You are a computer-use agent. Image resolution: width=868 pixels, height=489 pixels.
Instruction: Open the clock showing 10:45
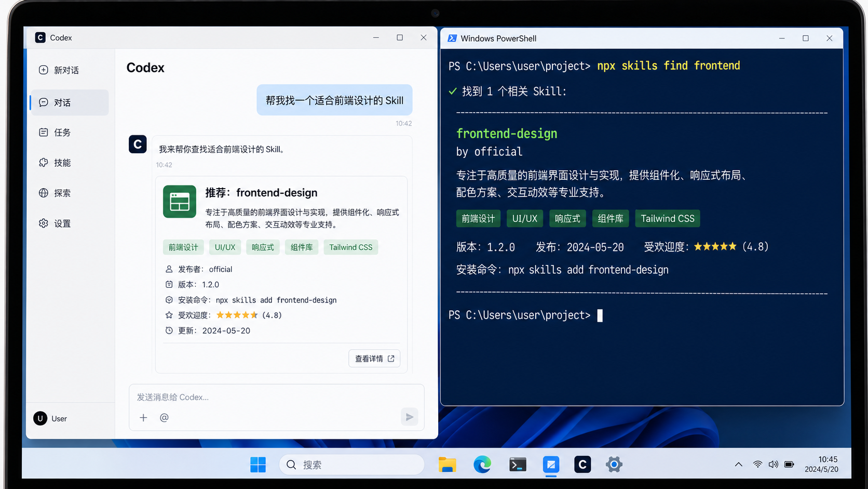(x=828, y=459)
